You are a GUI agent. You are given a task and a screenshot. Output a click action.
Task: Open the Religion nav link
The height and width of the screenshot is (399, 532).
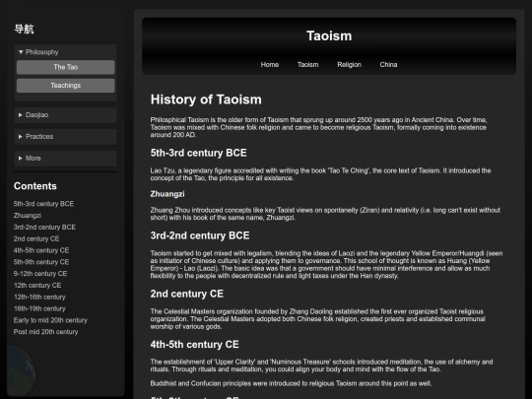349,64
